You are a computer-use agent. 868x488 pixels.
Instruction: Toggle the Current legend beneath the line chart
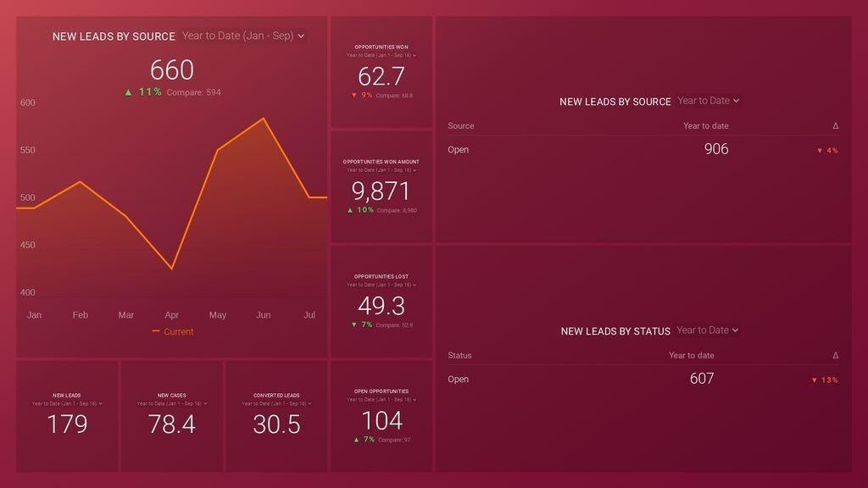click(171, 331)
